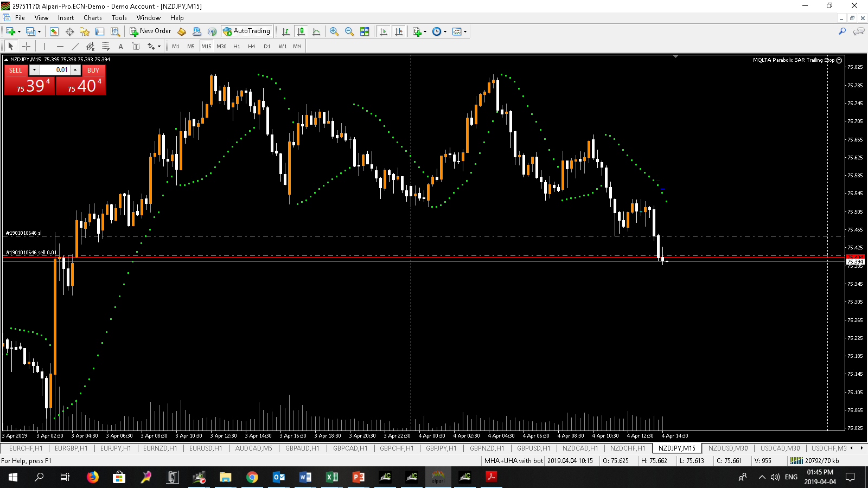Click the 0.01 lot size field
Image resolution: width=868 pixels, height=488 pixels.
coord(55,70)
